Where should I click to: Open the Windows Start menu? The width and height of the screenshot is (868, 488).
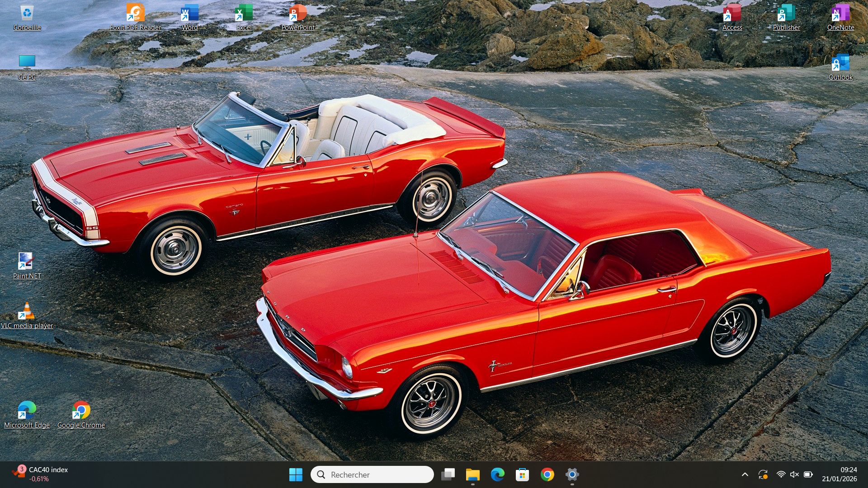point(296,474)
